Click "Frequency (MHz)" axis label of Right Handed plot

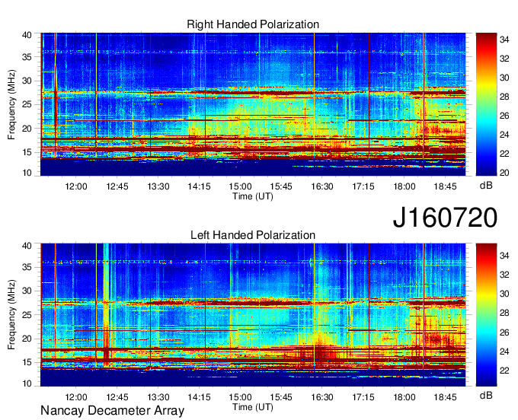point(11,104)
